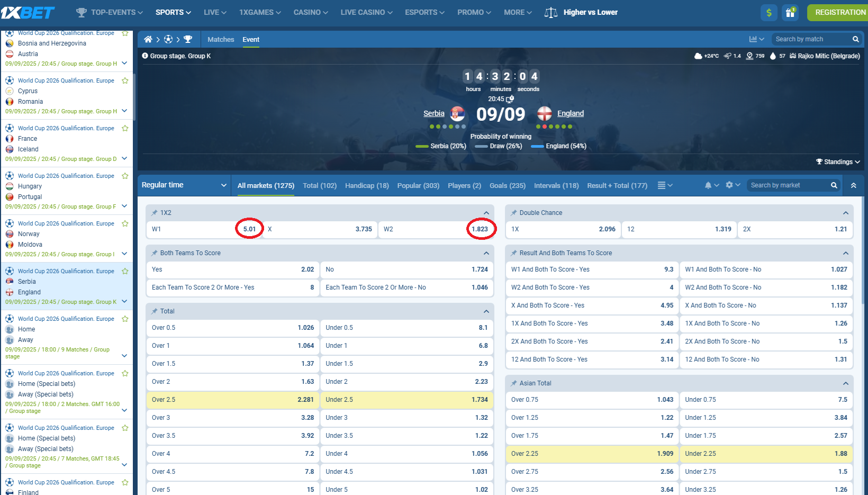Open the England team link
The width and height of the screenshot is (868, 495).
click(571, 113)
